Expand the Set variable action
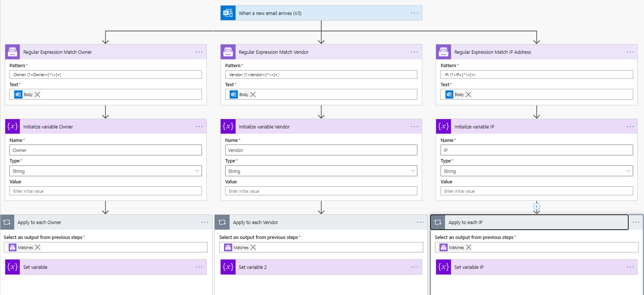This screenshot has height=295, width=644. (105, 267)
